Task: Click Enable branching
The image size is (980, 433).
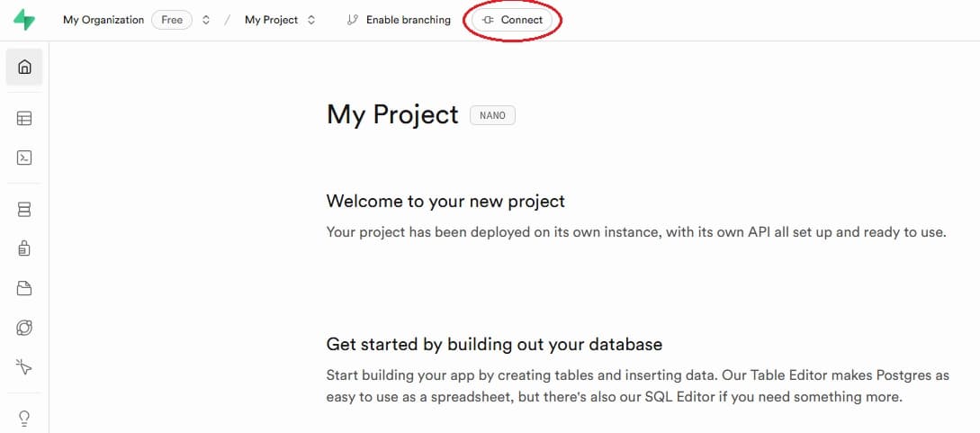Action: [x=409, y=20]
